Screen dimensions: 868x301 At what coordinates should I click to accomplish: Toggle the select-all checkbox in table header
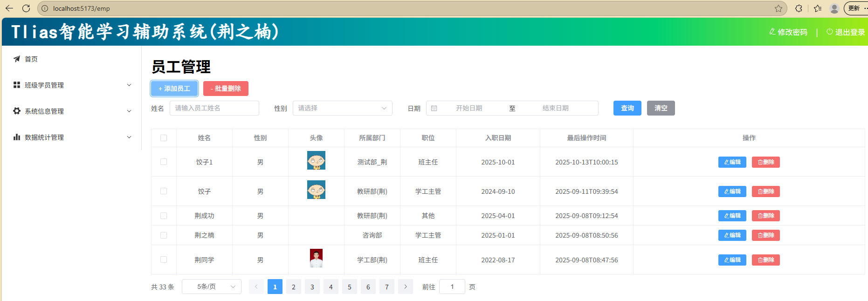(164, 138)
